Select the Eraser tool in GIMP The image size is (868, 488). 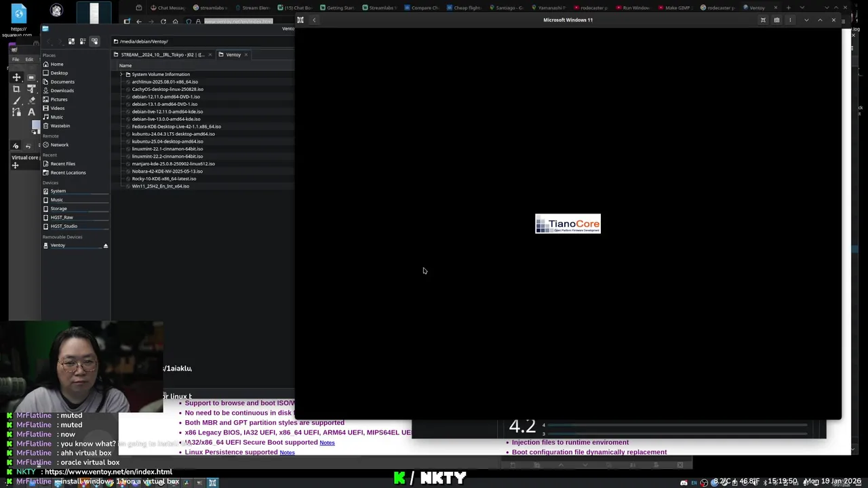click(31, 100)
